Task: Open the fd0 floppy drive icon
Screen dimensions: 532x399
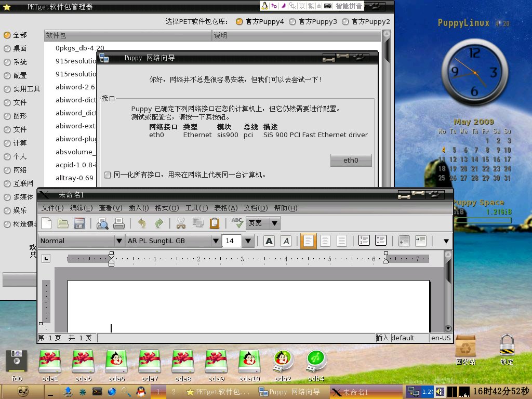Action: [17, 361]
